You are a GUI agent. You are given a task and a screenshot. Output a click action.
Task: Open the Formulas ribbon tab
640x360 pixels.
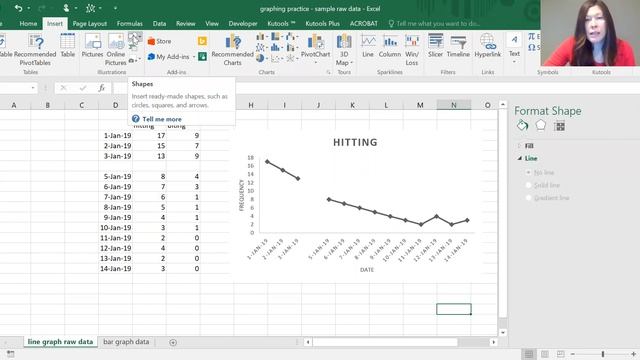130,24
